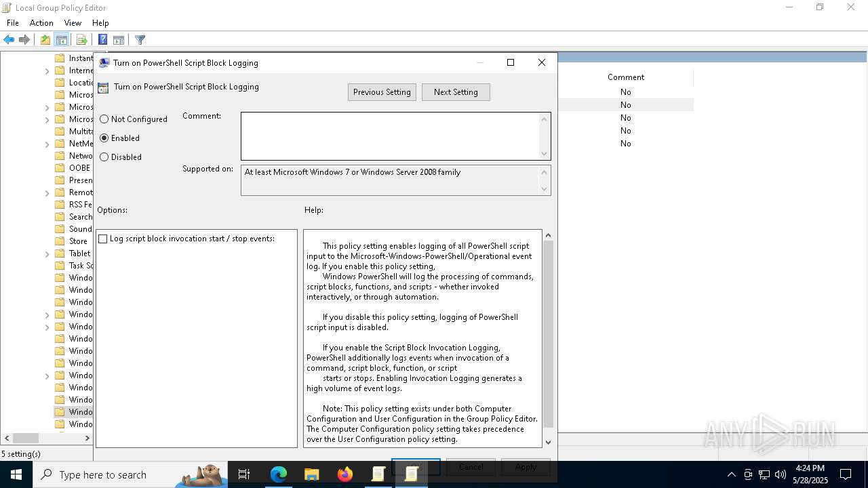Click the tree pane horizontal scrollbar thumb
The width and height of the screenshot is (868, 488).
coord(26,439)
